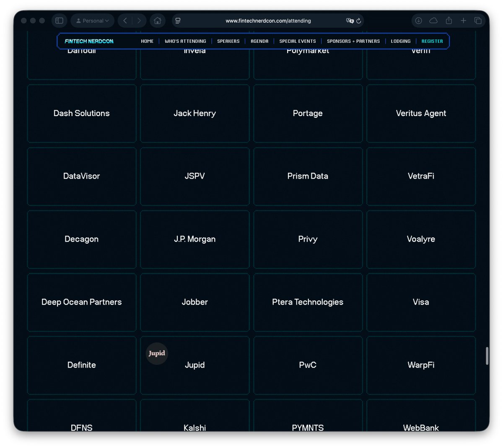
Task: Select the Jobber card
Action: tap(195, 302)
